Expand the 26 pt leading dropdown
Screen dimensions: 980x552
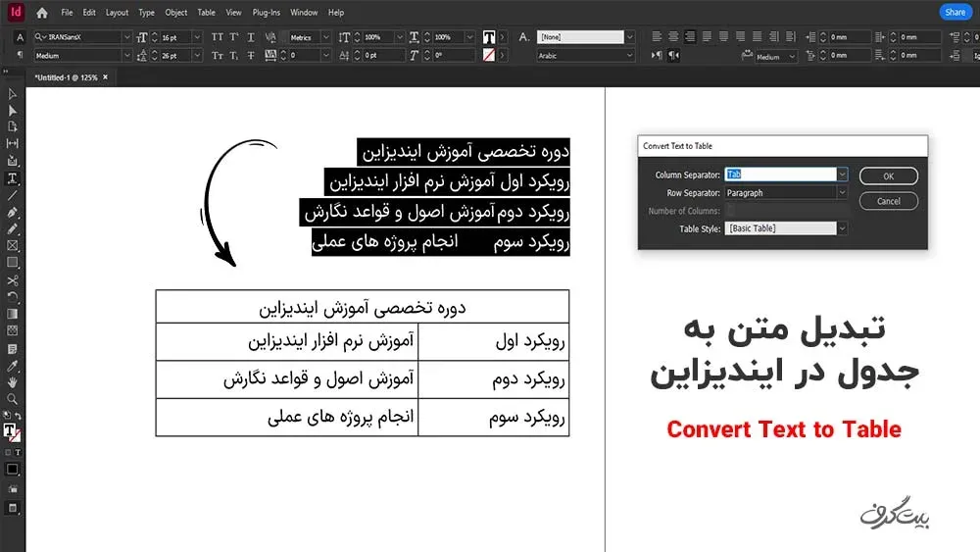[197, 56]
